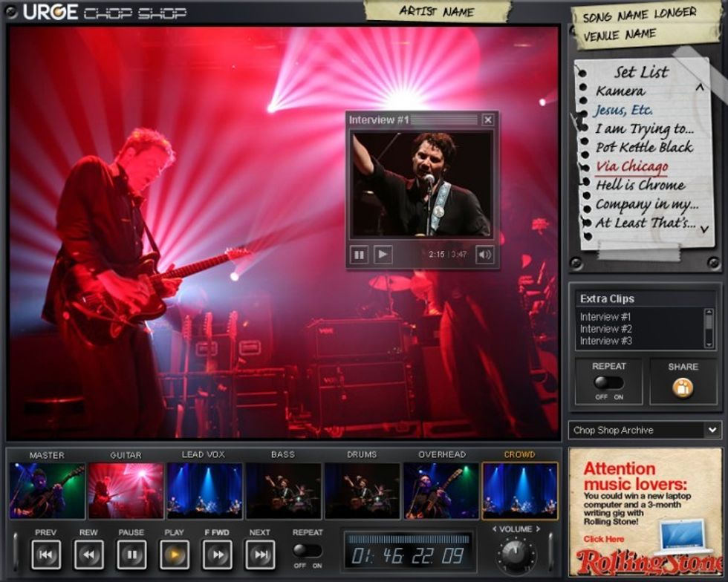This screenshot has width=728, height=582.
Task: Click the ARTIST NAME tape label
Action: pyautogui.click(x=437, y=11)
